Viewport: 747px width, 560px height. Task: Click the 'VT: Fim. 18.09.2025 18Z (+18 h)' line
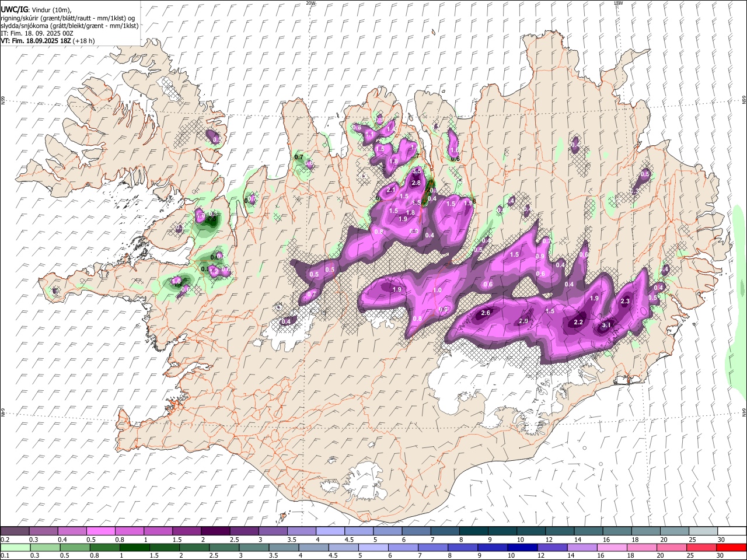coord(48,41)
